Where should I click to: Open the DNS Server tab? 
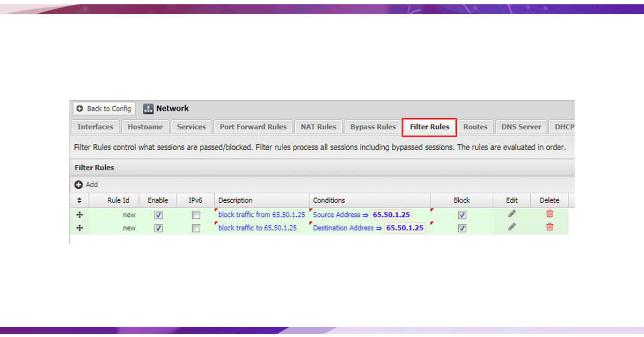[x=521, y=127]
